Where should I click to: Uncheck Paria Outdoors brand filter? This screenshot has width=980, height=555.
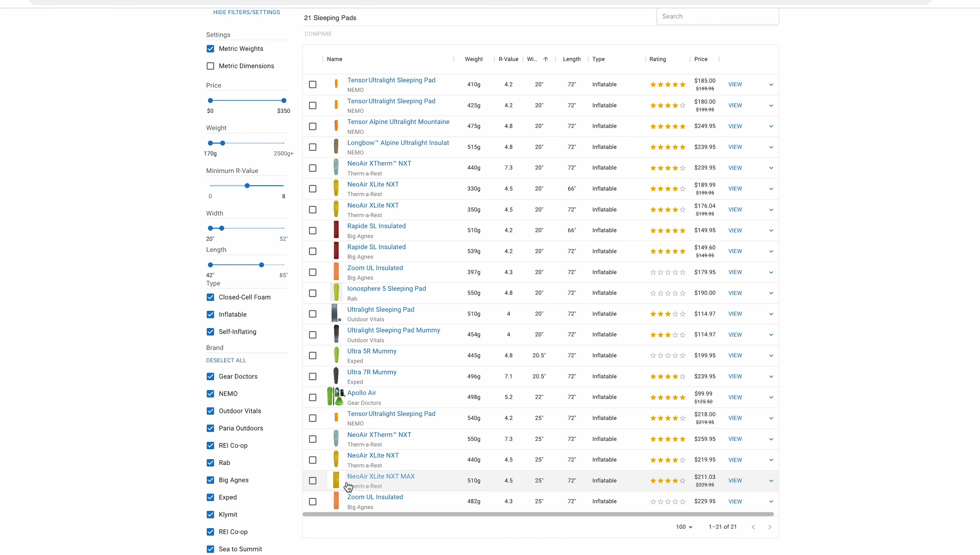210,428
